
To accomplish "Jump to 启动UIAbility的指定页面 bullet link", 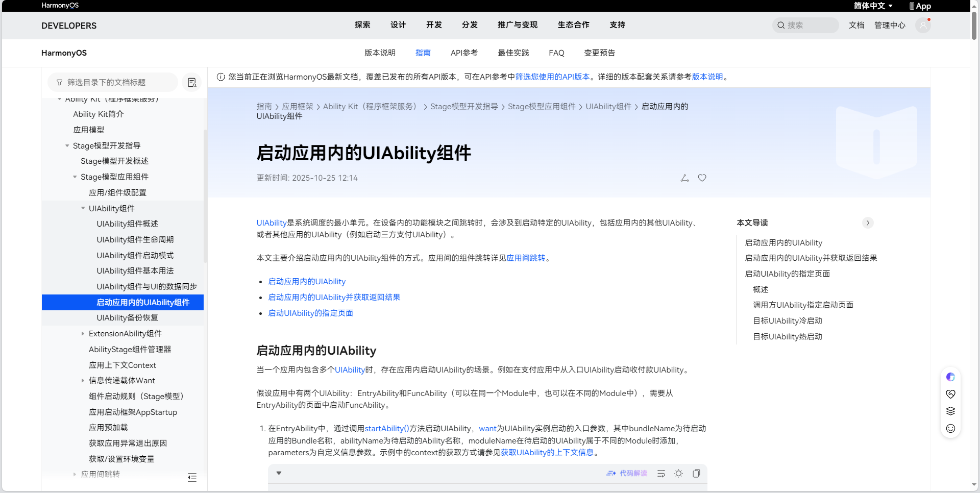I will 311,313.
